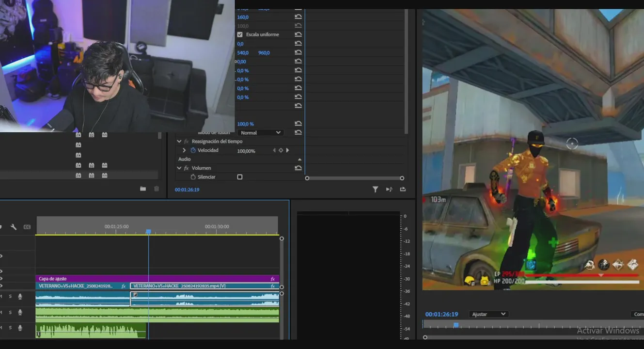Image resolution: width=644 pixels, height=349 pixels.
Task: Go to next Velocidad keyframe
Action: pyautogui.click(x=287, y=150)
